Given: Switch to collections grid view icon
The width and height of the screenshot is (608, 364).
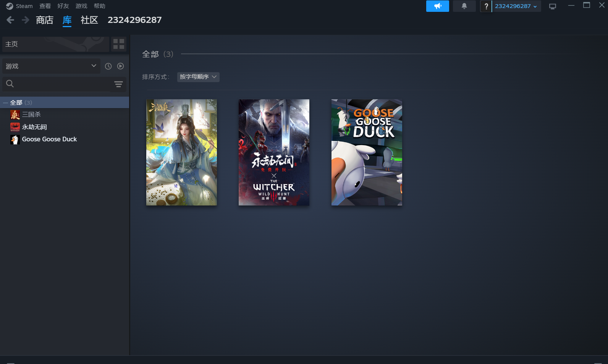Looking at the screenshot, I should [119, 44].
